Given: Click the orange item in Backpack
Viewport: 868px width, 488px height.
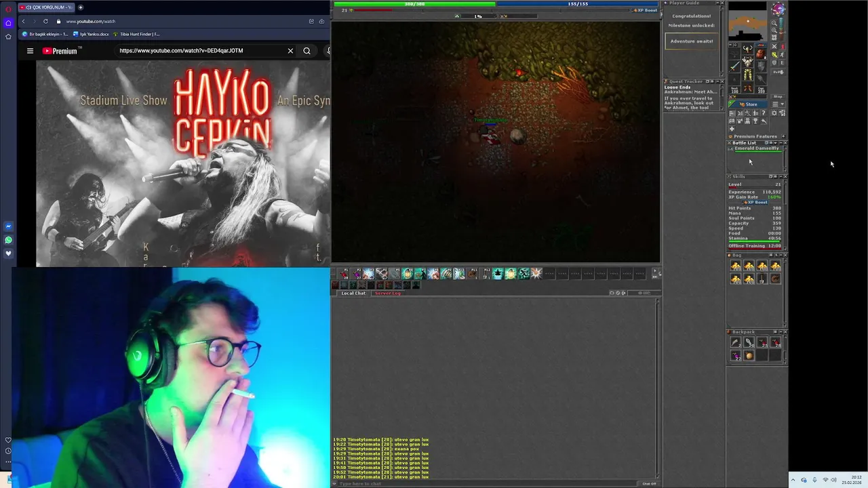Looking at the screenshot, I should tap(749, 355).
